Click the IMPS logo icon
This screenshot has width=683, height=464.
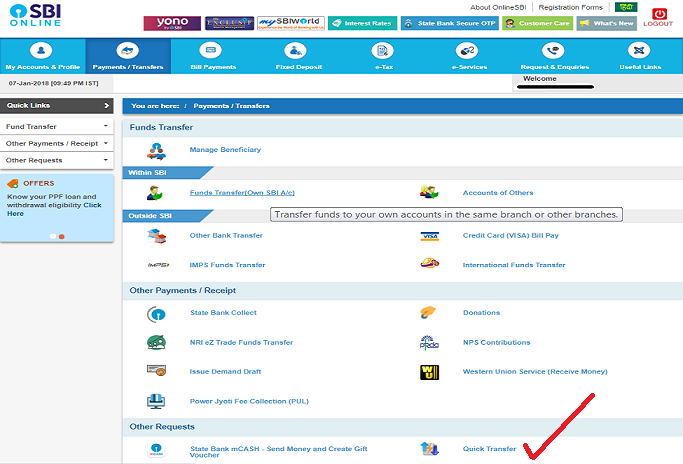point(158,265)
